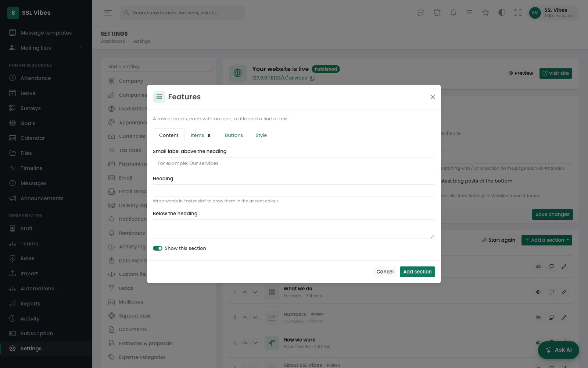Switch to Items tab

click(x=201, y=135)
